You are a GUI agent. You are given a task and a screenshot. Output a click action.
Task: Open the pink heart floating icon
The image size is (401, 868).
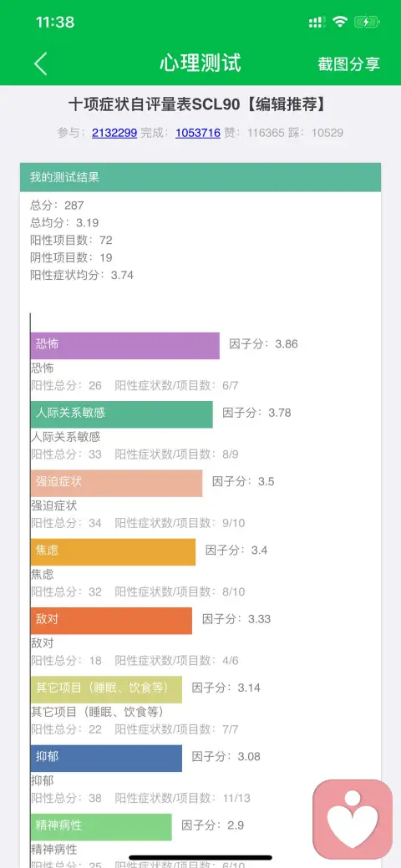tap(353, 820)
